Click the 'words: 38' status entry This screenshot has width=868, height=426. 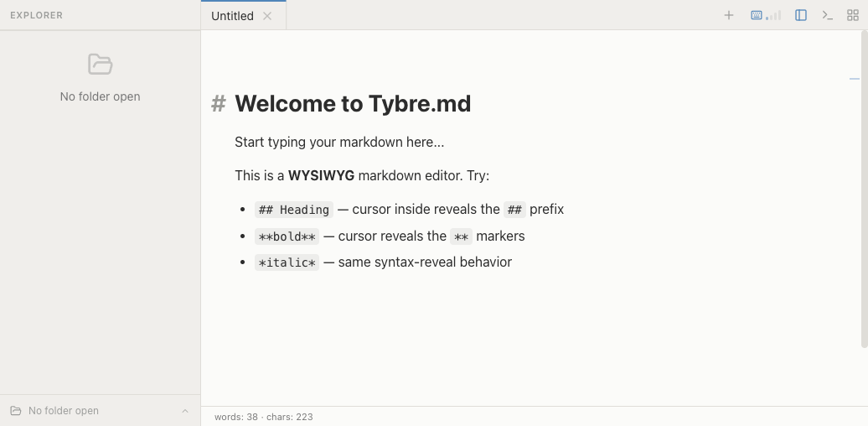point(236,417)
